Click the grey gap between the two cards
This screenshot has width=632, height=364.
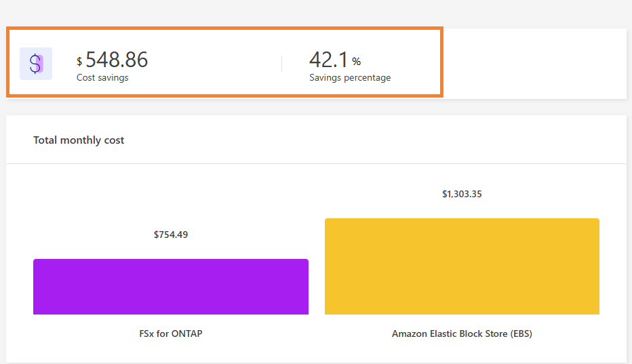click(316, 107)
